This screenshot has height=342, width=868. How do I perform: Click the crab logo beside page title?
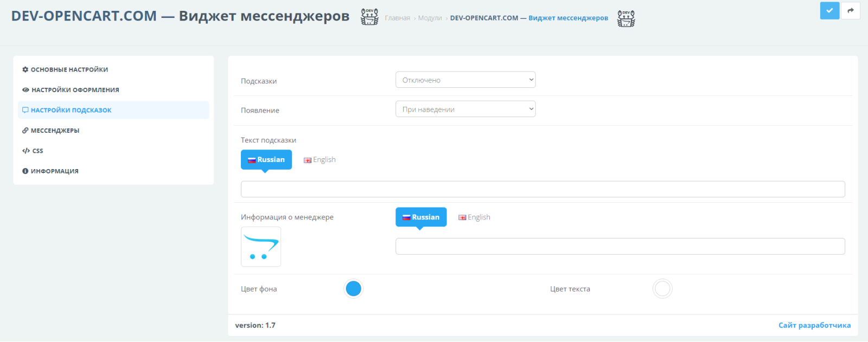[x=369, y=17]
